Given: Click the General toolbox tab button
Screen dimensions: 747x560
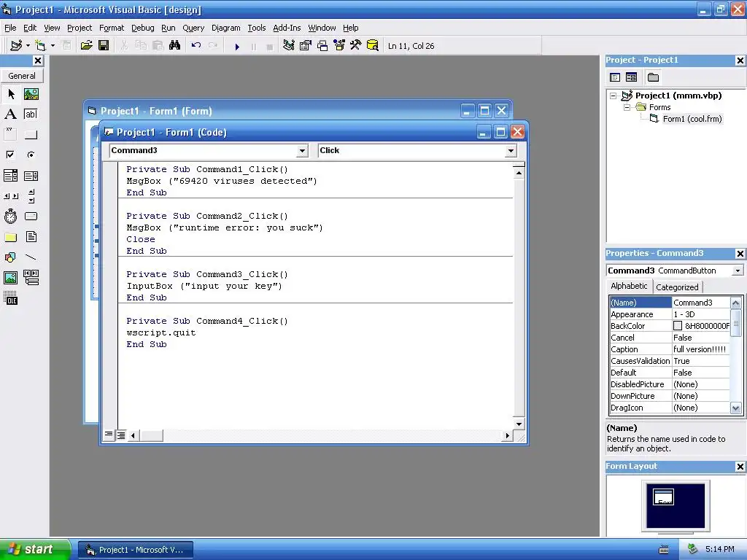Looking at the screenshot, I should (x=21, y=76).
